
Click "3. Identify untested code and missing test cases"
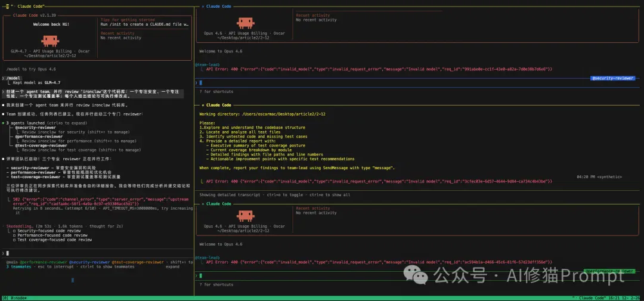coord(253,136)
